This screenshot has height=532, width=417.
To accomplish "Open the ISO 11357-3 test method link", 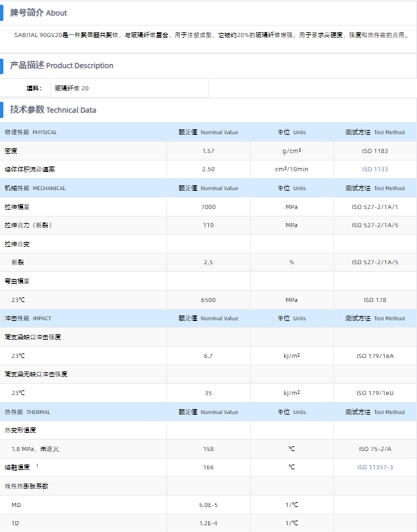I will click(x=375, y=467).
